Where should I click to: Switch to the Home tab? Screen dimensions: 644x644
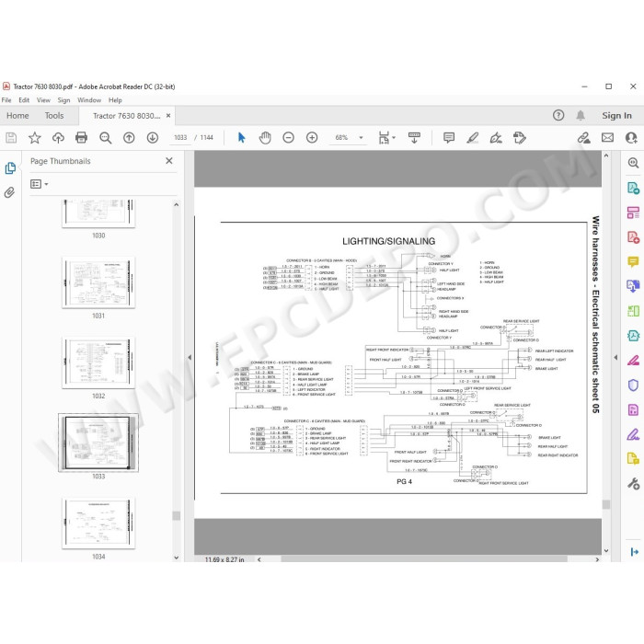tap(17, 116)
